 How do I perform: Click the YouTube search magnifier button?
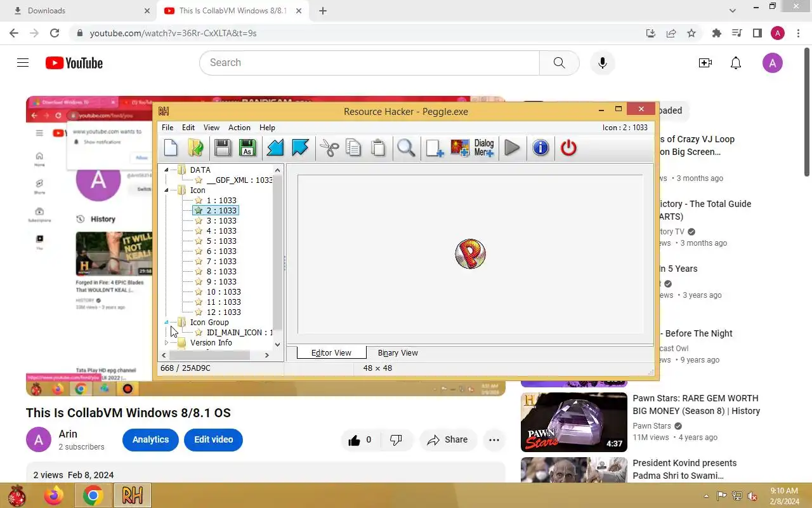click(x=559, y=63)
